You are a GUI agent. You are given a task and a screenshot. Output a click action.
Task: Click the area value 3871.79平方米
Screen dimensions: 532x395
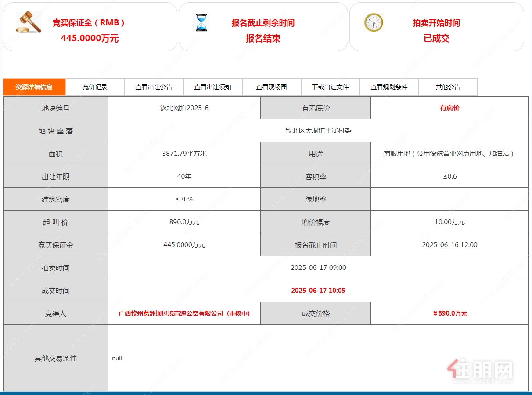pyautogui.click(x=184, y=154)
